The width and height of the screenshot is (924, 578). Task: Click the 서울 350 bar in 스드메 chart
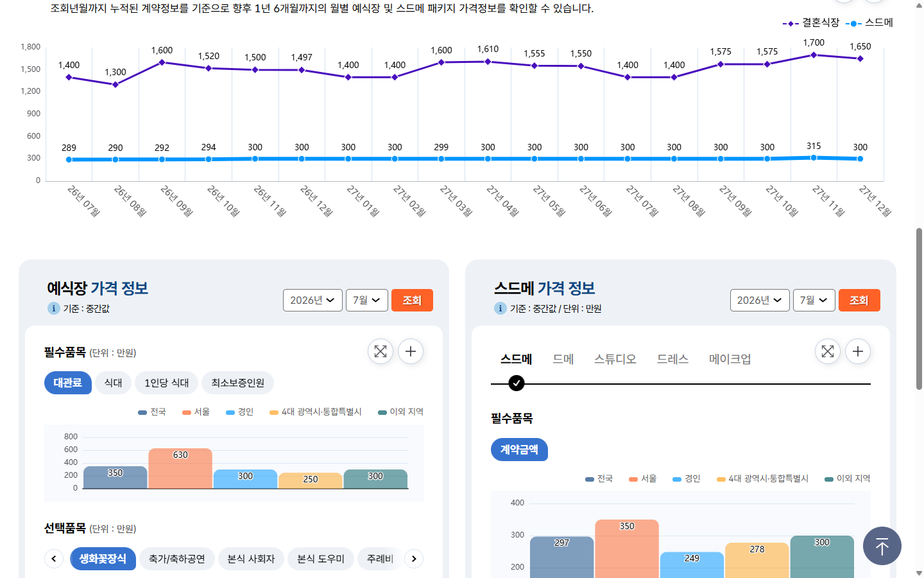[x=627, y=548]
